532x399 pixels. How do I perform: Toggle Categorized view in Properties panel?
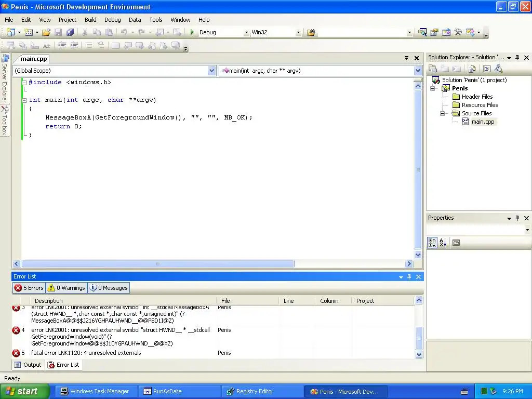[x=432, y=243]
